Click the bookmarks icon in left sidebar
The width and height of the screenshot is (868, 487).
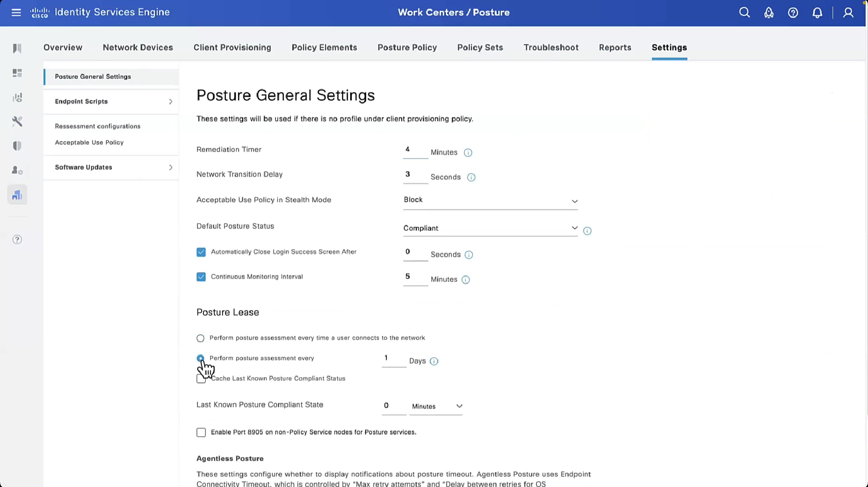pos(17,48)
